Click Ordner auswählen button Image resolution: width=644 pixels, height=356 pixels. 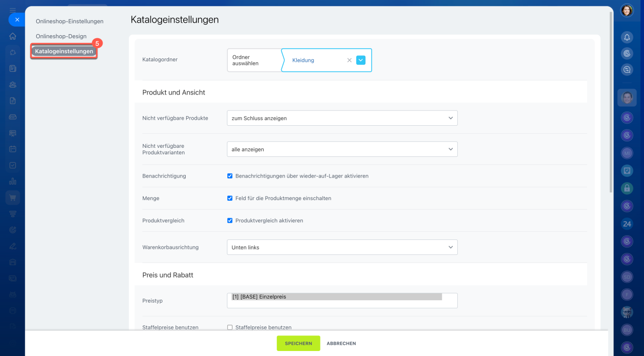(254, 60)
